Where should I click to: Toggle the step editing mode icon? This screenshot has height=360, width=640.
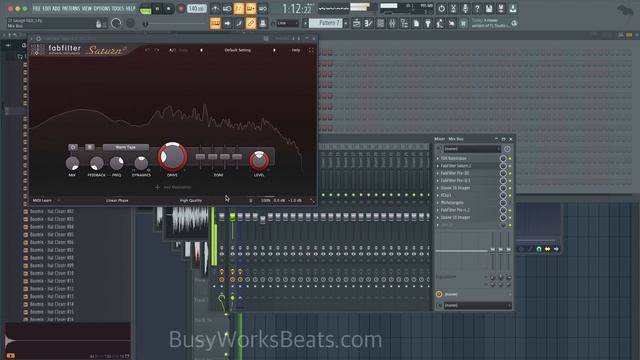click(239, 23)
